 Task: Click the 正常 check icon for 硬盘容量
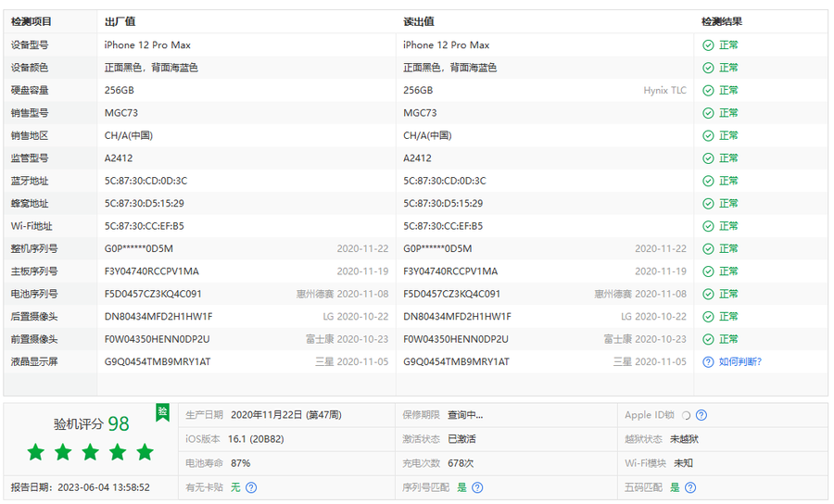tap(708, 91)
